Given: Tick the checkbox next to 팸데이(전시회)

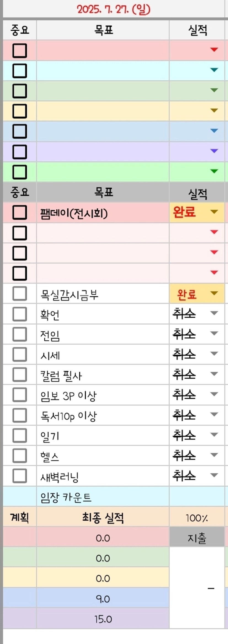Looking at the screenshot, I should (20, 212).
